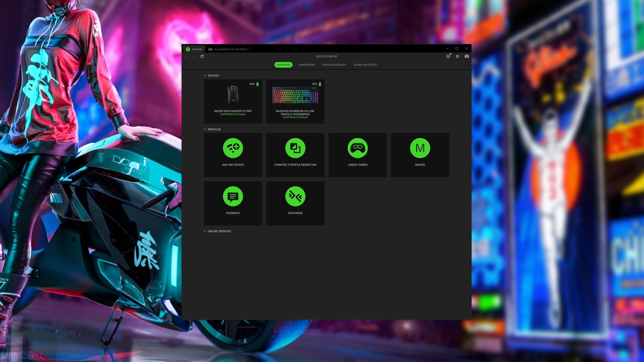644x362 pixels.
Task: Open the Feedback module
Action: [233, 203]
